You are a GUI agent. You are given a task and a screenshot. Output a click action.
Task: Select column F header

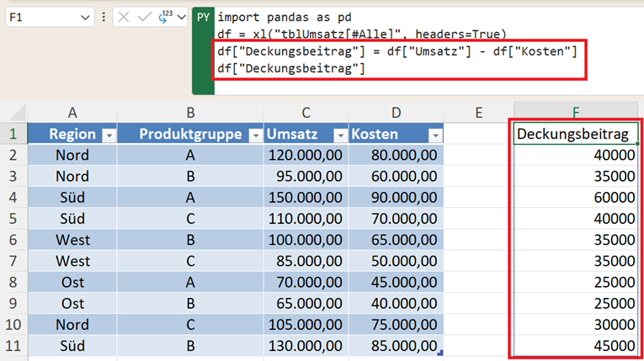coord(576,113)
